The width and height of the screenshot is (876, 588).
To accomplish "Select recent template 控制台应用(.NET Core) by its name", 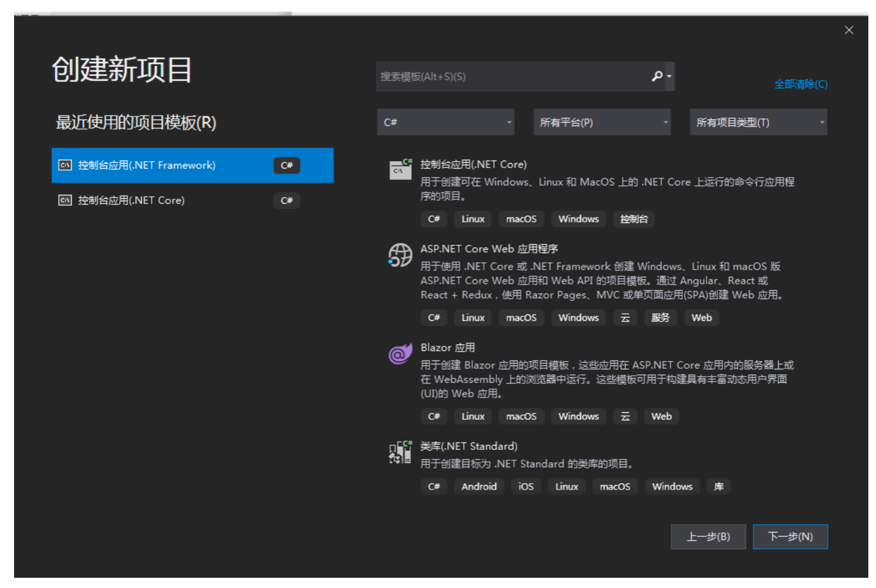I will click(132, 201).
